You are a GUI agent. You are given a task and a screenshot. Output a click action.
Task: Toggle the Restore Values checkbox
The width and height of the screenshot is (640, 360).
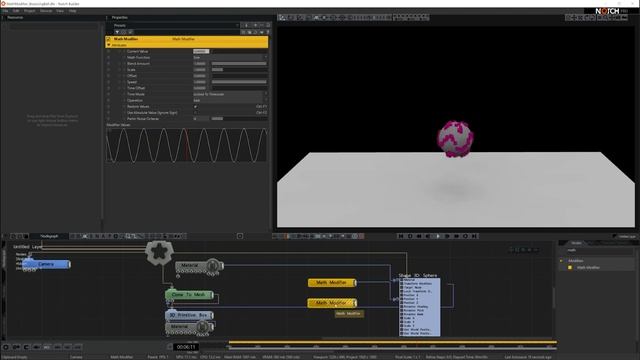point(195,107)
